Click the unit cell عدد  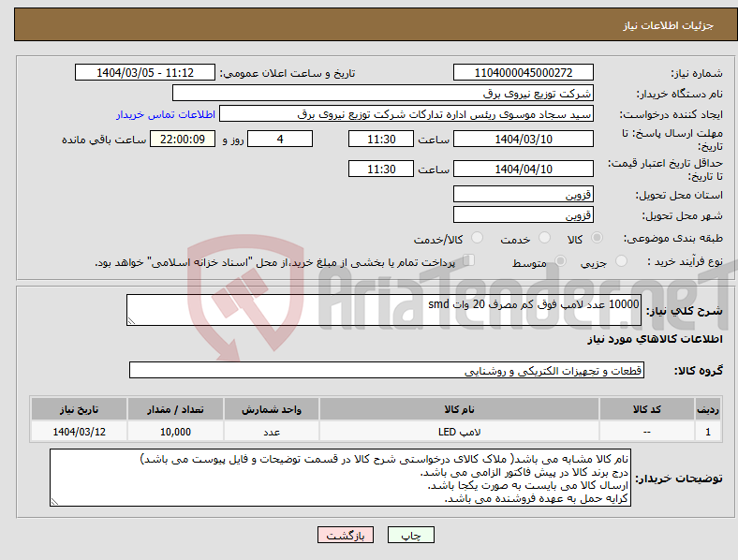pyautogui.click(x=272, y=432)
